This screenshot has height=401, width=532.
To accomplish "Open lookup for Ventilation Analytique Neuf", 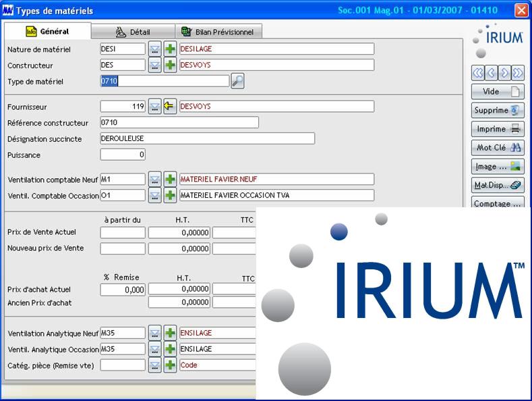I will [x=154, y=333].
